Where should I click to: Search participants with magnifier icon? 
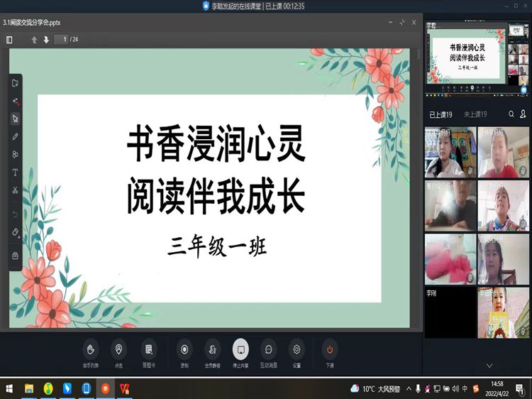tap(511, 114)
